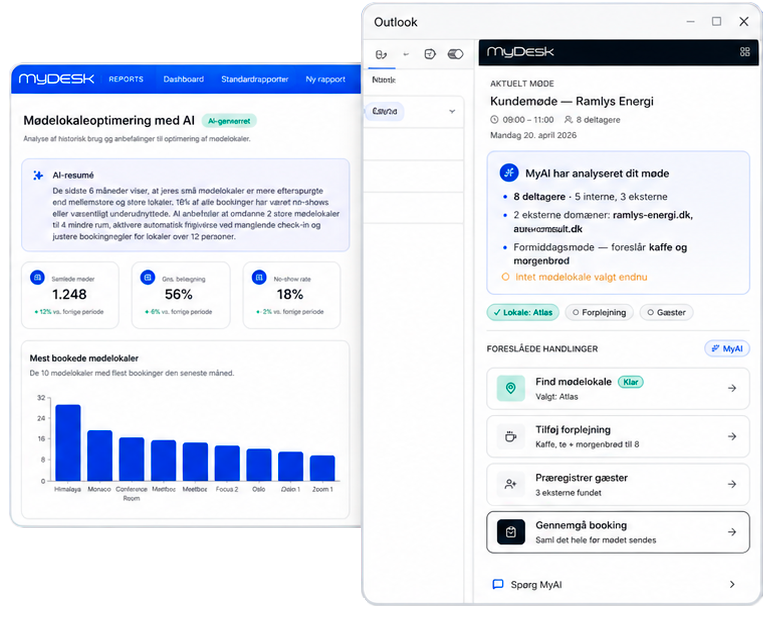Click the highlighted pill in Outlook sidebar
This screenshot has height=627, width=773.
(385, 111)
